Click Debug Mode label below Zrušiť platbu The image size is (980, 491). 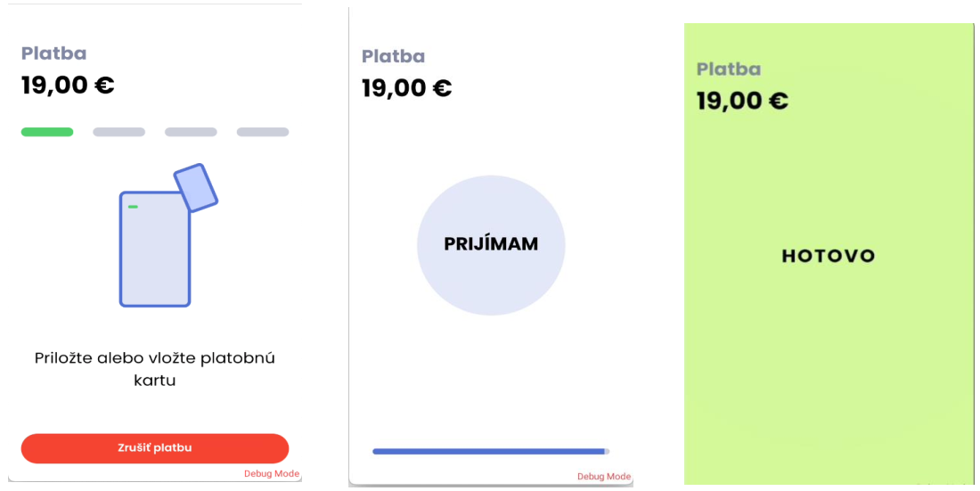pyautogui.click(x=272, y=474)
